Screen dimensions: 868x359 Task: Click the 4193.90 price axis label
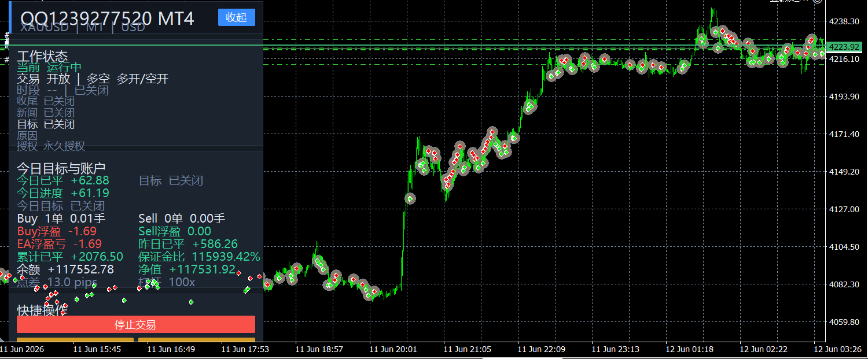coord(844,97)
